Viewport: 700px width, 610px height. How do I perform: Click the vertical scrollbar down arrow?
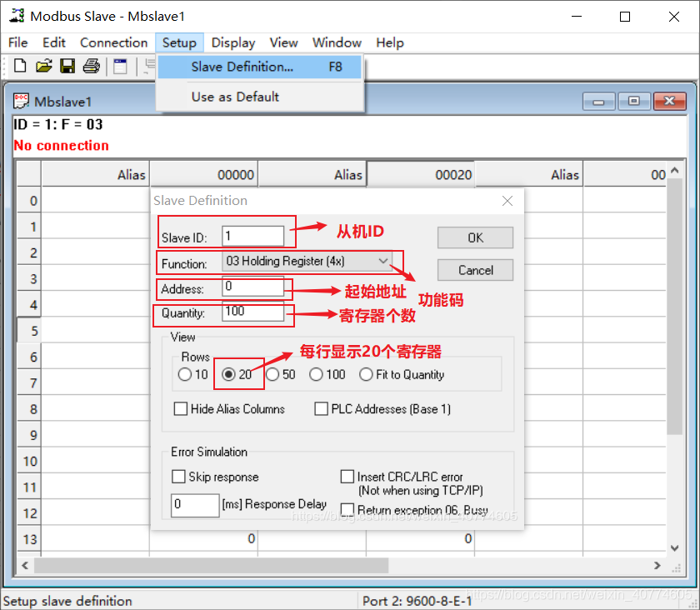(x=674, y=548)
